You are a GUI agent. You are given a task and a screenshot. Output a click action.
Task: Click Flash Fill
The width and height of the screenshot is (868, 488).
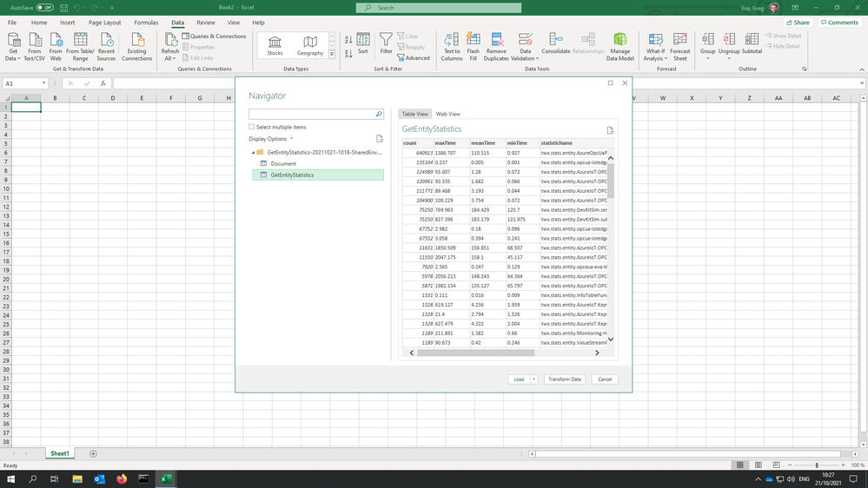tap(474, 47)
